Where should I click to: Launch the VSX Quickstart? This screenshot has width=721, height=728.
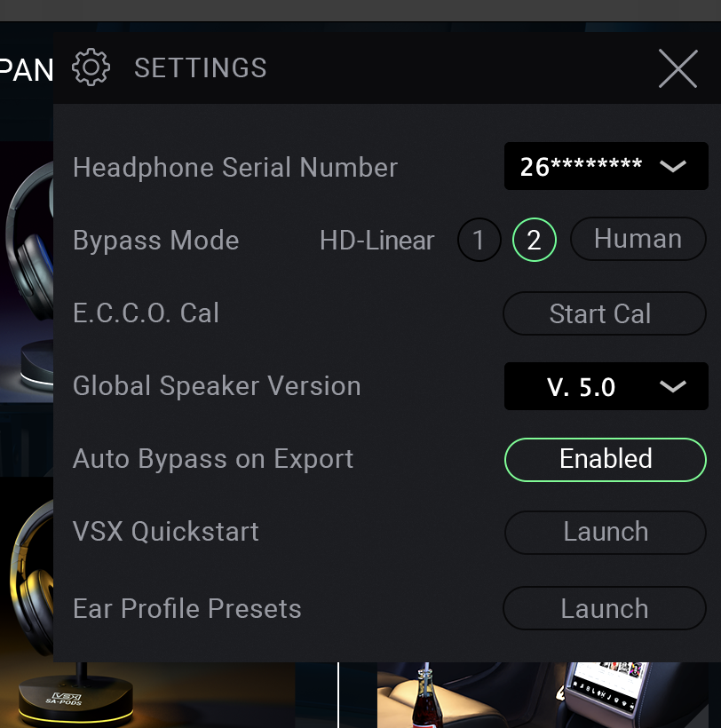(x=606, y=533)
